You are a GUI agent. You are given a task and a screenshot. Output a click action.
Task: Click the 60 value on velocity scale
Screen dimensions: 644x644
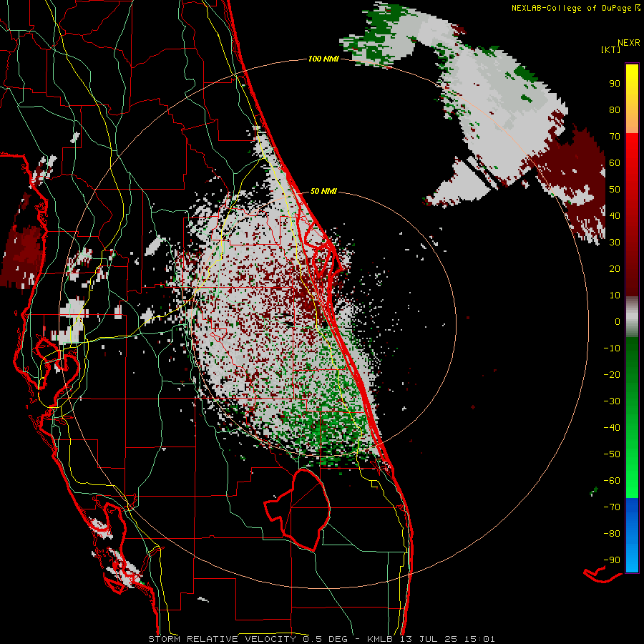[615, 162]
